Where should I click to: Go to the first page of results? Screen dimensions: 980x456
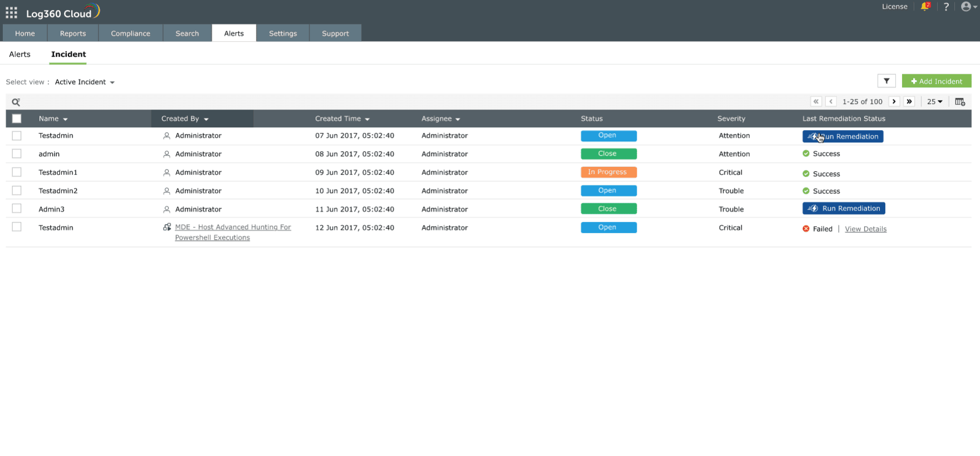816,101
